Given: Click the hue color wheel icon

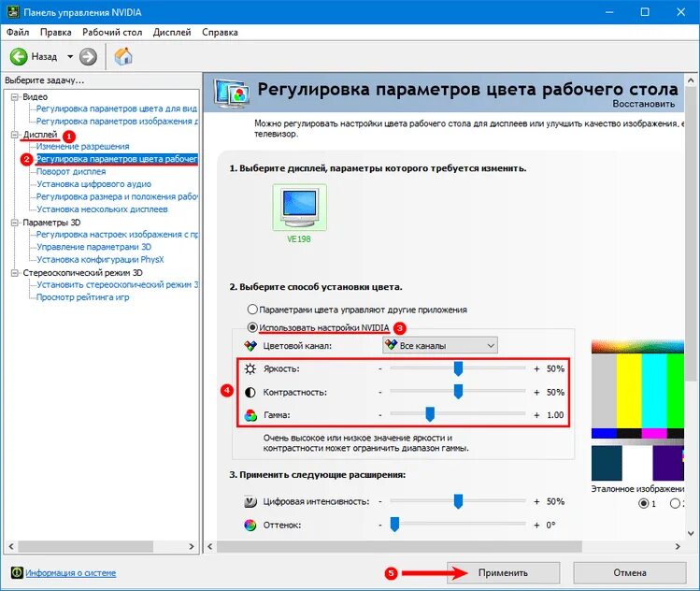Looking at the screenshot, I should pyautogui.click(x=250, y=525).
